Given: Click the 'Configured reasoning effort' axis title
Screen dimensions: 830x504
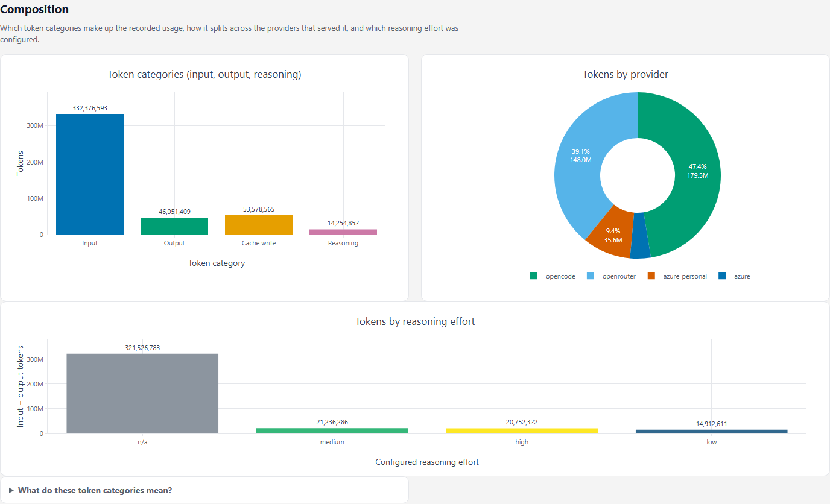Looking at the screenshot, I should point(427,462).
